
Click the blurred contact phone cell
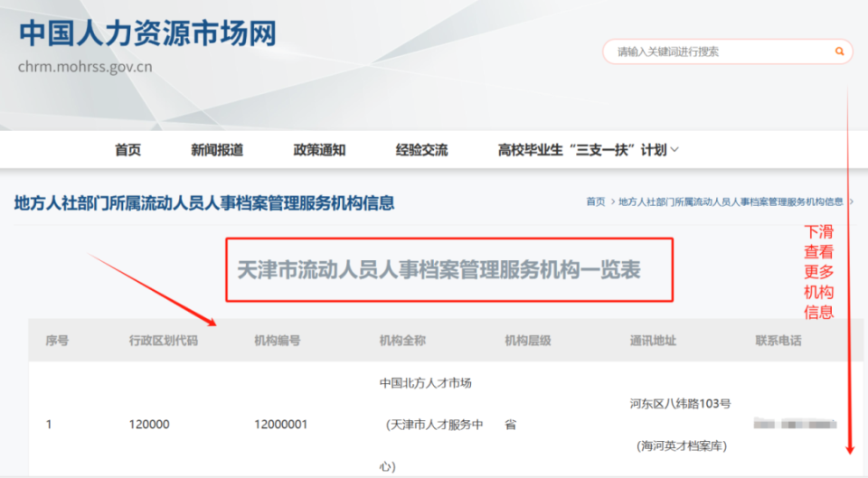[x=795, y=425]
